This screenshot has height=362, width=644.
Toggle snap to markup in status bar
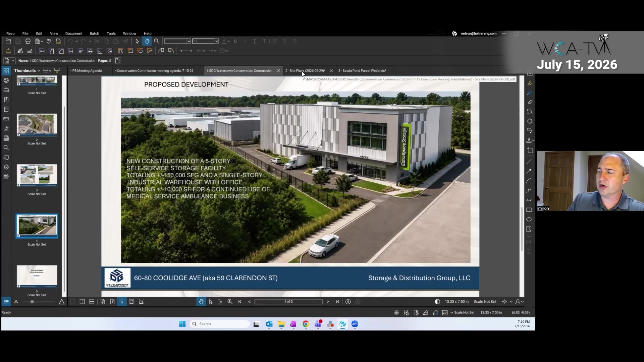pos(426,313)
